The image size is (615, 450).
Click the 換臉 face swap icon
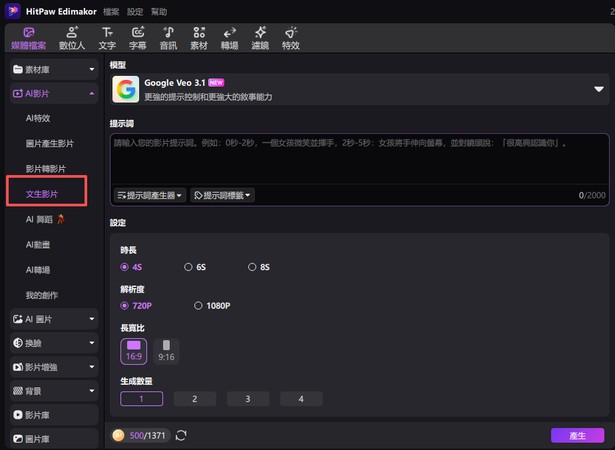(18, 343)
